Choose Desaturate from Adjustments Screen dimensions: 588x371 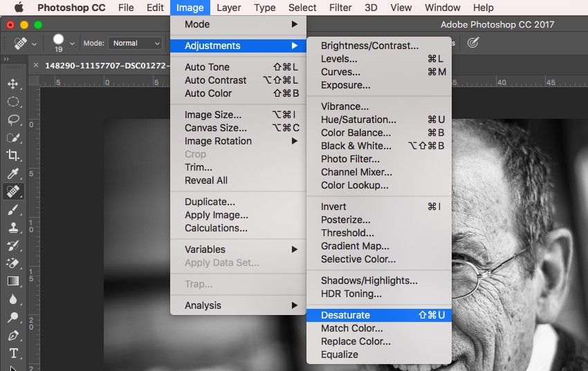tap(379, 315)
